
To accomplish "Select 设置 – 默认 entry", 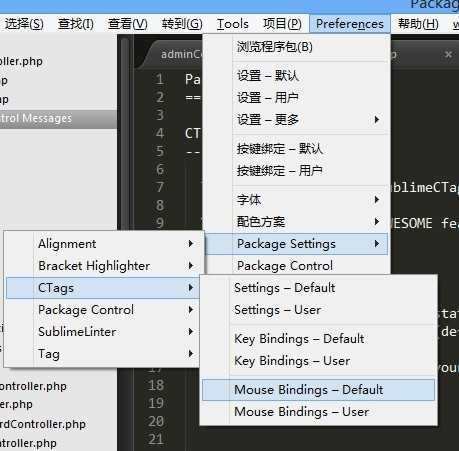I will click(x=297, y=76).
